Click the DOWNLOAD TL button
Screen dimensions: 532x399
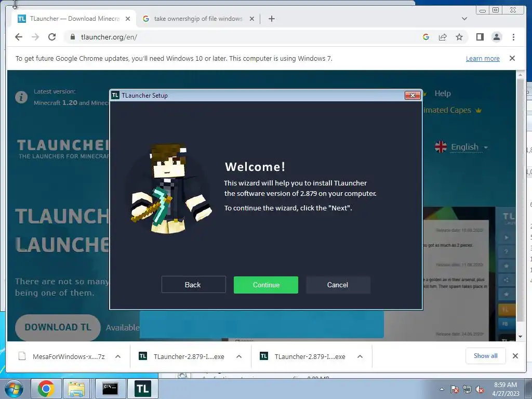click(58, 327)
